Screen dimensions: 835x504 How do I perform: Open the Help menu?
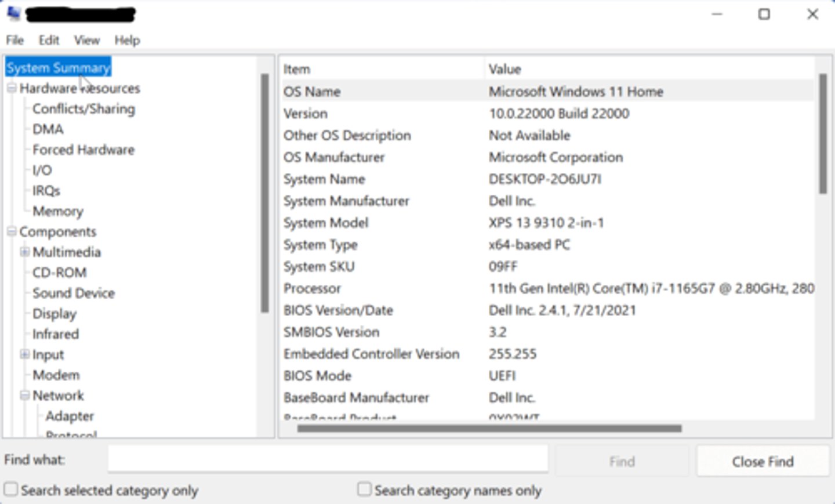[x=127, y=40]
